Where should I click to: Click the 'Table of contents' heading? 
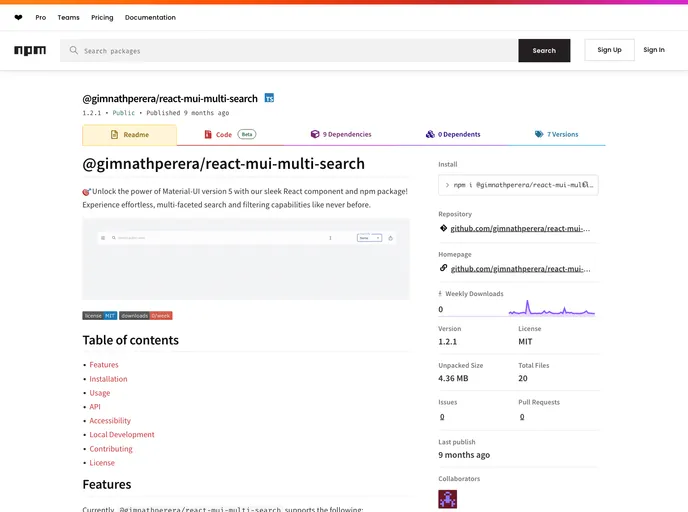pyautogui.click(x=131, y=340)
